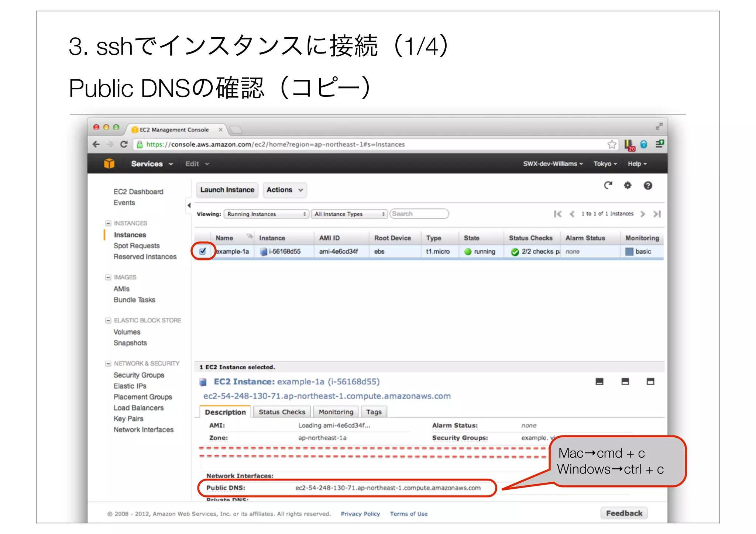Click the red extension icon with the 20 badge
This screenshot has width=756, height=534.
pos(629,145)
